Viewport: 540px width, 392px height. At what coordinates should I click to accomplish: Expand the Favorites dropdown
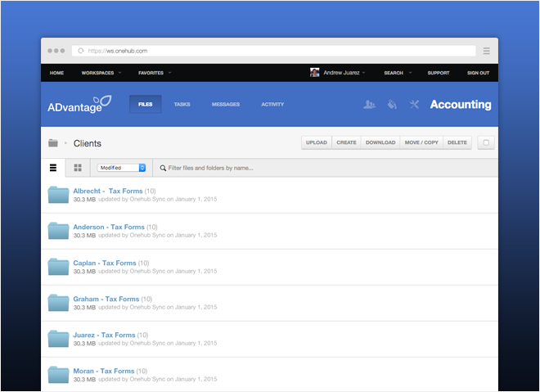(x=154, y=73)
